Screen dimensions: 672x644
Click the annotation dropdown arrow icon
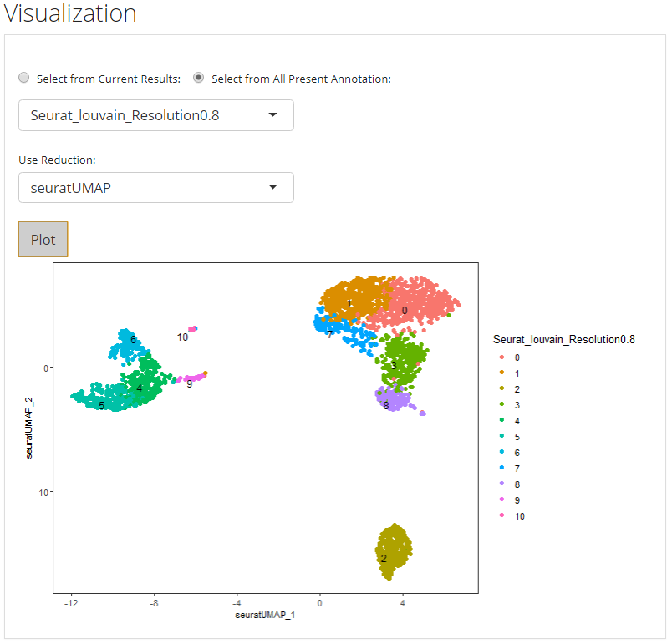pos(272,115)
